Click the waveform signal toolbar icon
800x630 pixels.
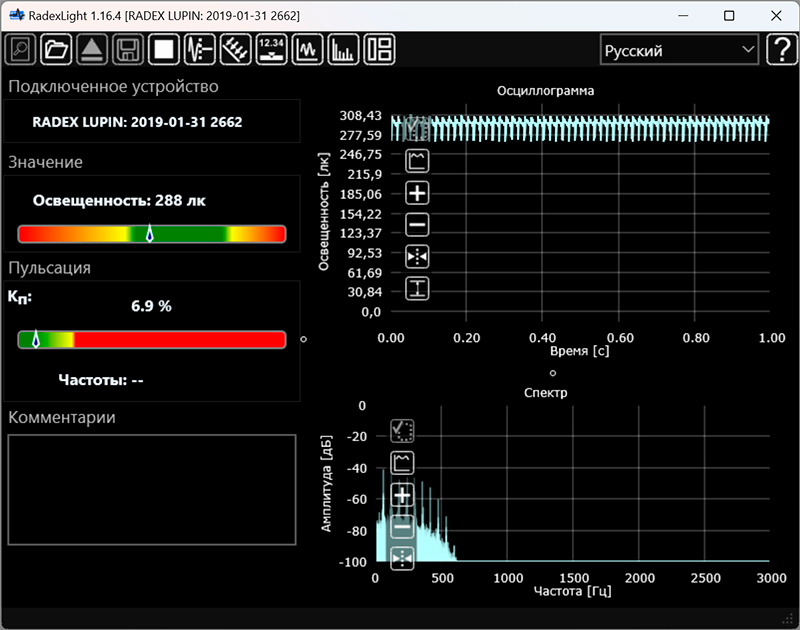click(199, 49)
